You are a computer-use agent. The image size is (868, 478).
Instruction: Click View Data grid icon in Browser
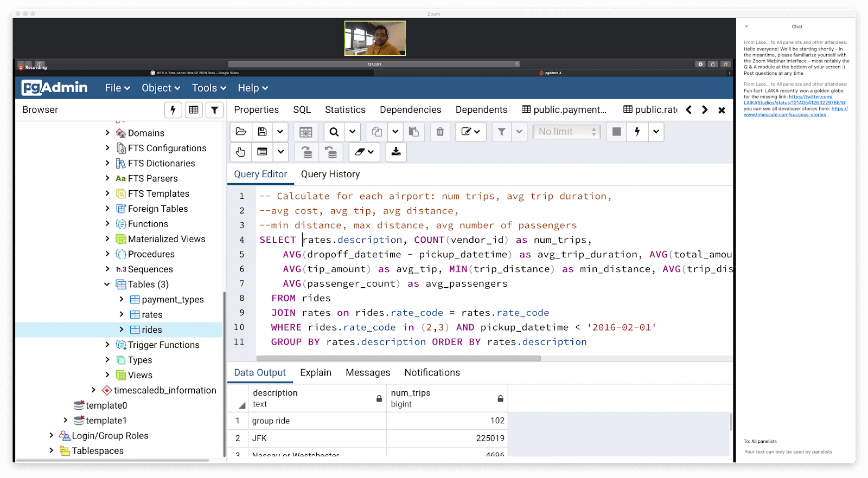194,110
